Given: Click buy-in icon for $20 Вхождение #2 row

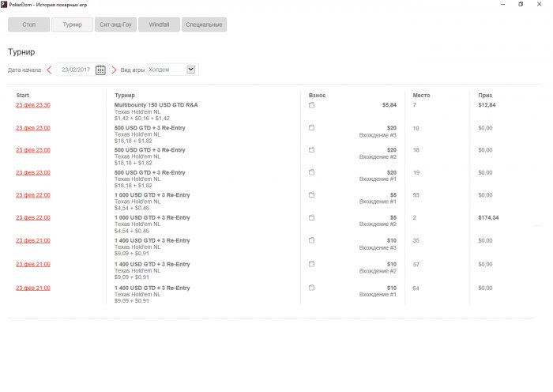Looking at the screenshot, I should 311,150.
